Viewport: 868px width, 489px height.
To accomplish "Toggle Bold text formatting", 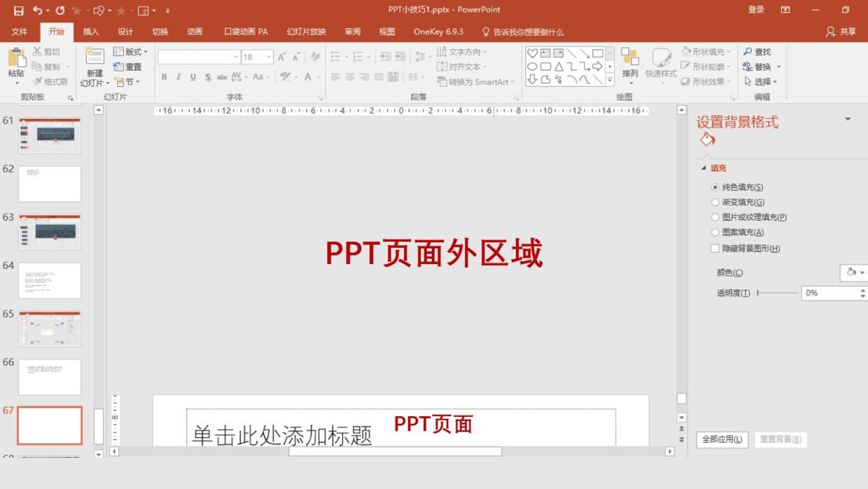I will pos(164,77).
